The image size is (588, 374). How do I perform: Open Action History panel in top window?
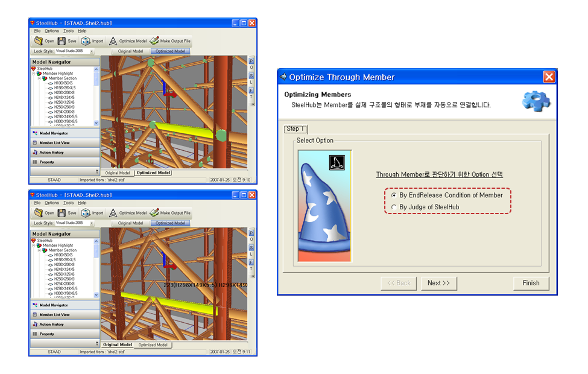point(65,152)
